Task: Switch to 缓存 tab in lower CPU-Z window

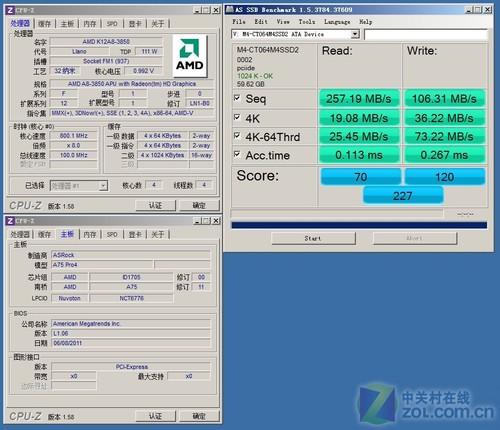Action: coord(45,234)
